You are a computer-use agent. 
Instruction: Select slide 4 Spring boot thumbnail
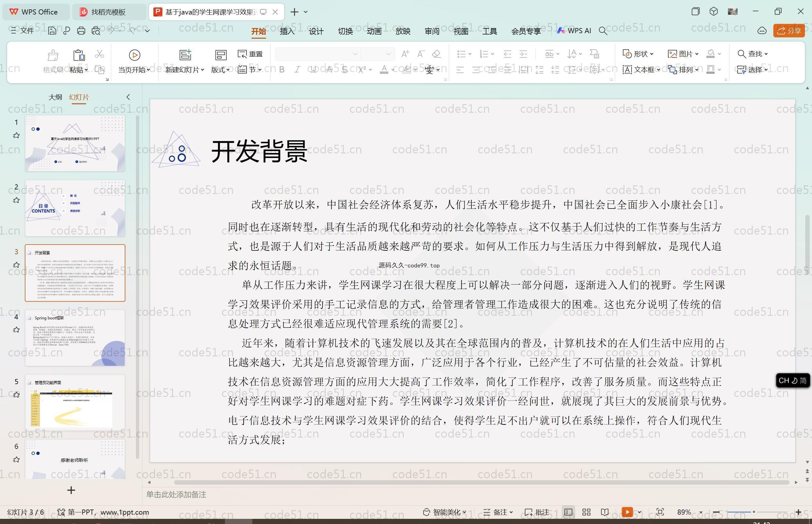point(75,337)
